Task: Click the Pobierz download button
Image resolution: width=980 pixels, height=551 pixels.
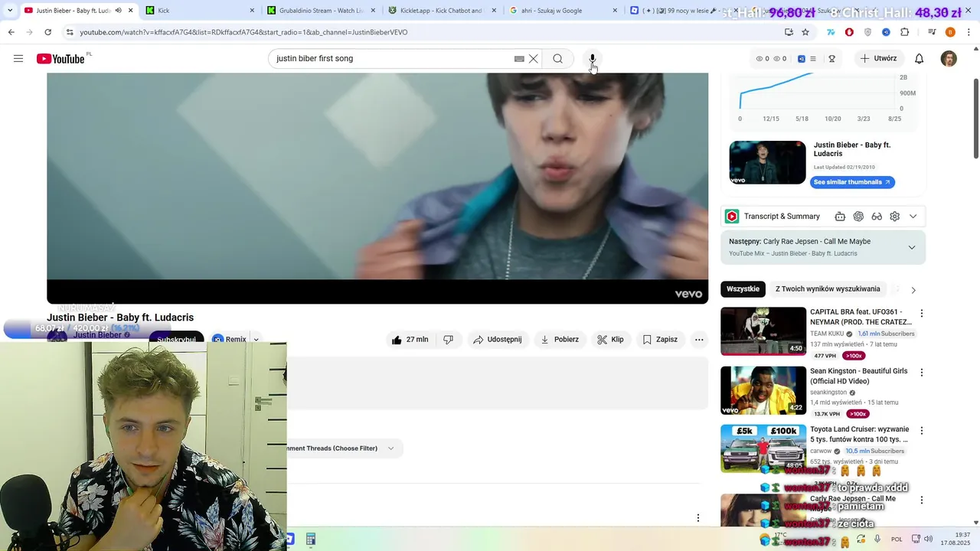Action: 560,340
